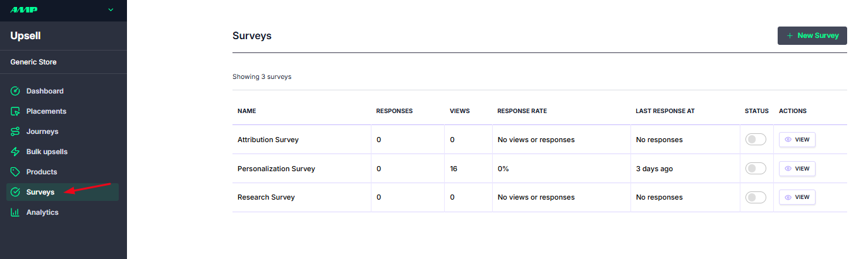Click eye icon in Research Survey row
The width and height of the screenshot is (868, 259).
(788, 197)
